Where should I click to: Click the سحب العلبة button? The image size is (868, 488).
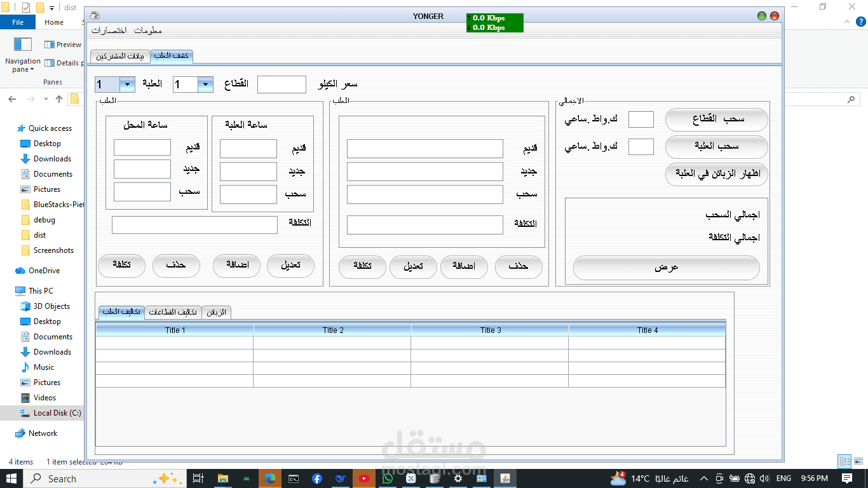tap(717, 147)
